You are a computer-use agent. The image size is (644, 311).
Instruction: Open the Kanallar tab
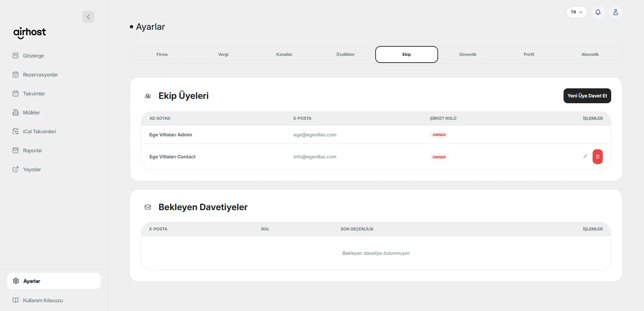[x=284, y=54]
